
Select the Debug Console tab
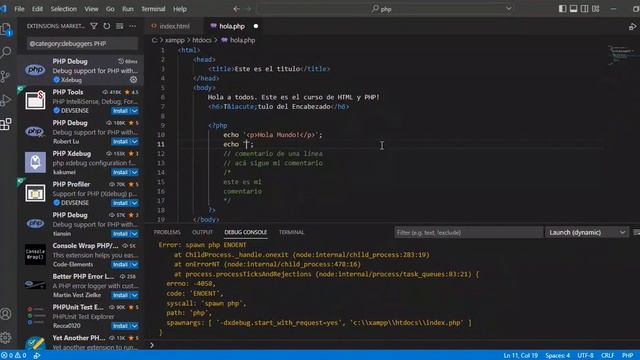(x=245, y=232)
